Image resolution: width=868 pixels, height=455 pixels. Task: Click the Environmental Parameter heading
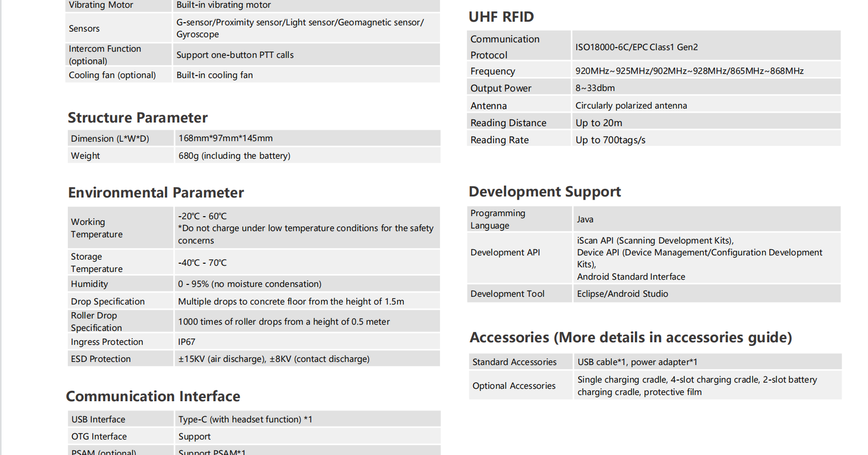coord(156,193)
